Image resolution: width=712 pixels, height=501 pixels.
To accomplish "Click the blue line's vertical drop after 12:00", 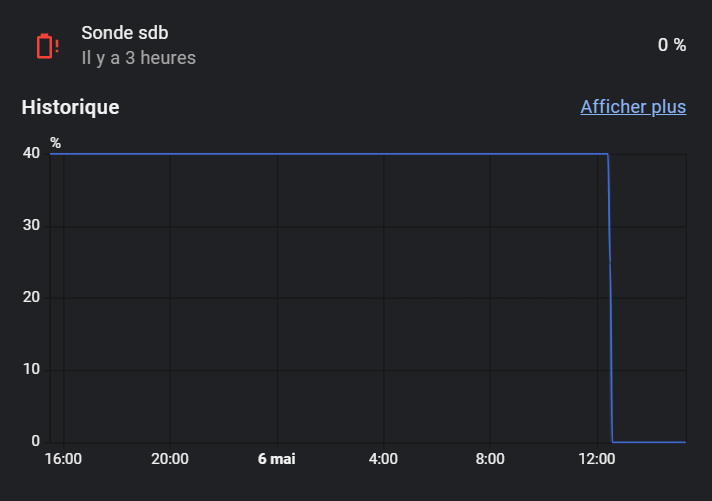I will click(610, 298).
